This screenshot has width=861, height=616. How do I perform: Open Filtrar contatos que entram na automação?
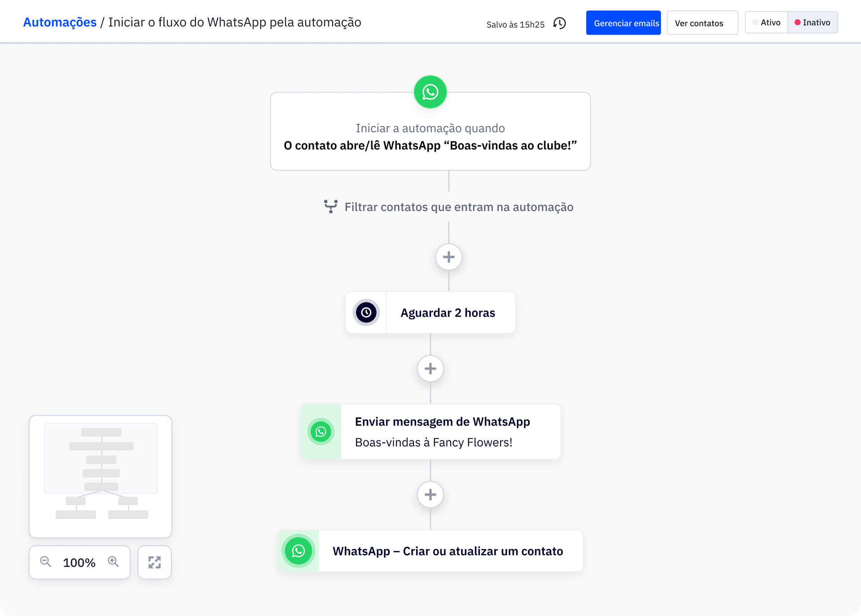tap(458, 207)
